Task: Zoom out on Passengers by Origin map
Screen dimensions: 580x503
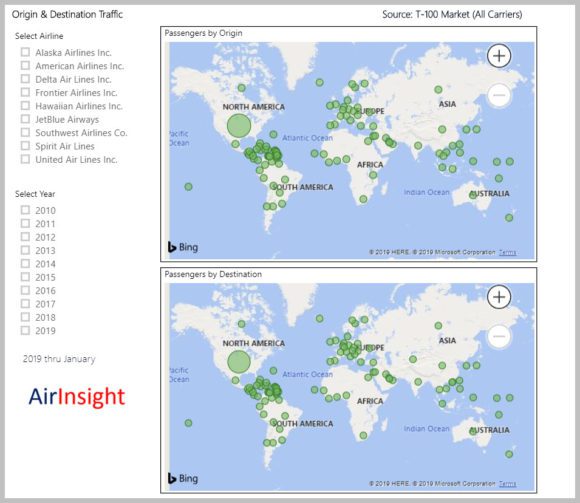Action: (499, 95)
